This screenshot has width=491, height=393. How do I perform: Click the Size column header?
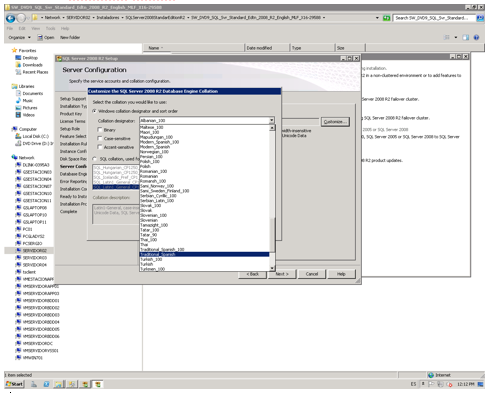tap(350, 48)
